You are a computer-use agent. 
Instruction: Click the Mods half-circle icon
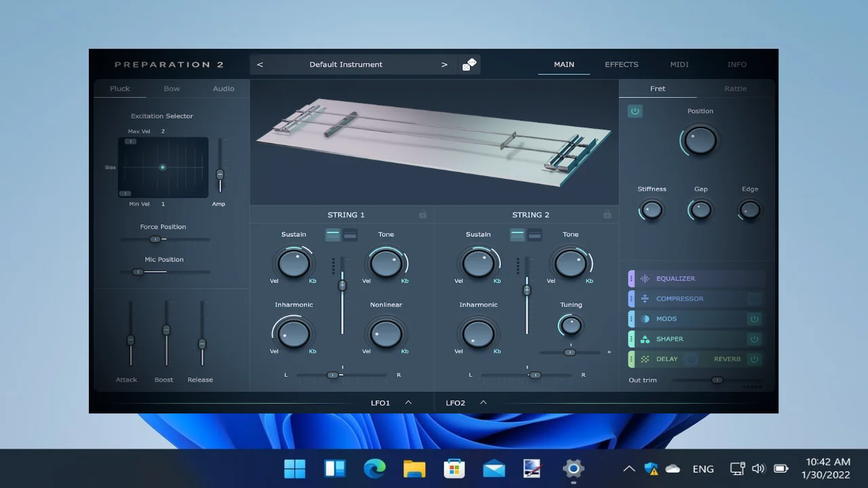tap(645, 319)
